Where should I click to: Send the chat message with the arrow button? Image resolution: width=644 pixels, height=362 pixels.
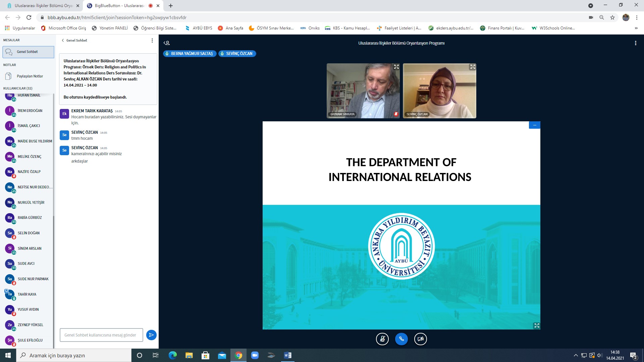click(x=151, y=335)
